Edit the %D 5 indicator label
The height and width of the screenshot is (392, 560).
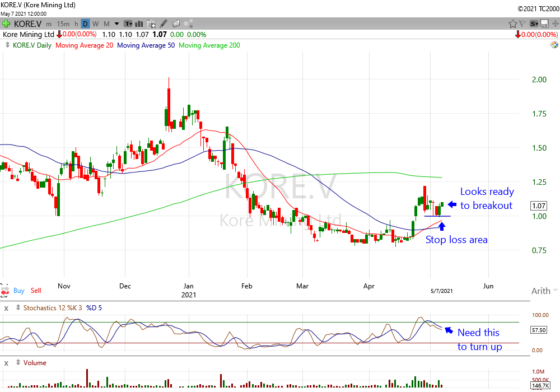pyautogui.click(x=94, y=308)
